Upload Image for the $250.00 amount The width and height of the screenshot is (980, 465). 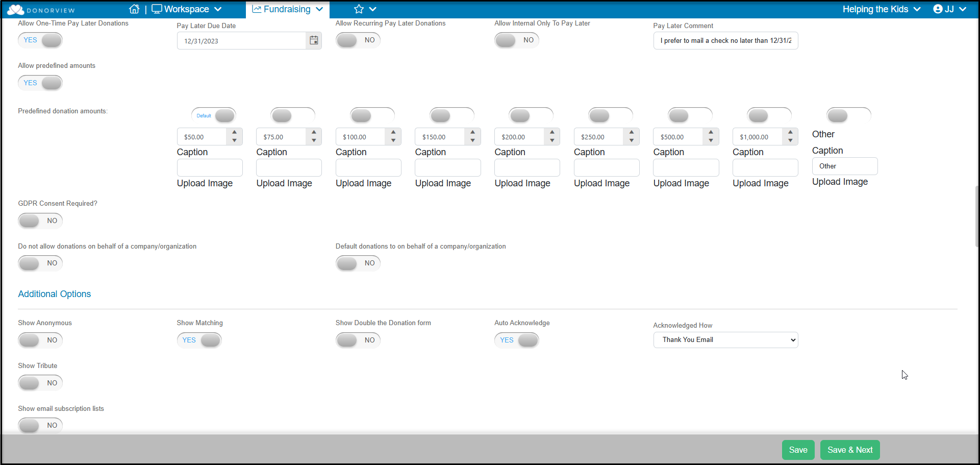(601, 183)
